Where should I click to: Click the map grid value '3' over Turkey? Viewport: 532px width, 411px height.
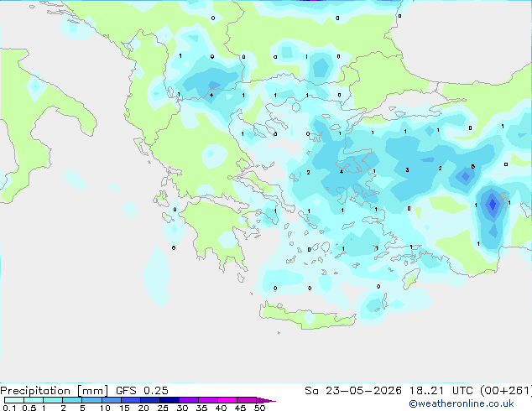pos(407,170)
